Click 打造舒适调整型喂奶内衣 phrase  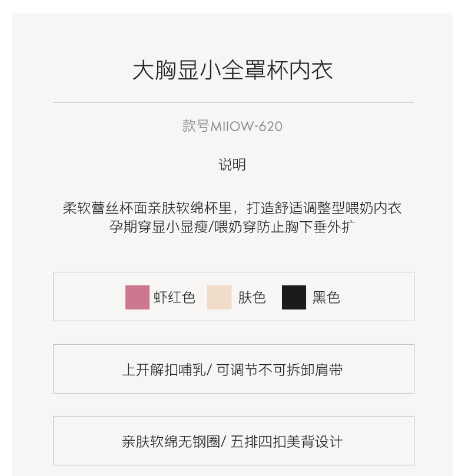click(324, 208)
